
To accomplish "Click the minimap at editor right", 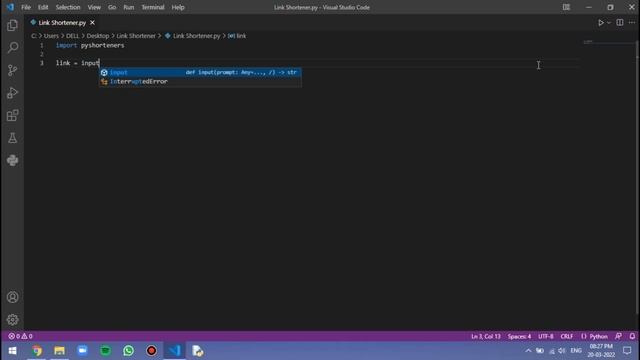I will [x=608, y=42].
